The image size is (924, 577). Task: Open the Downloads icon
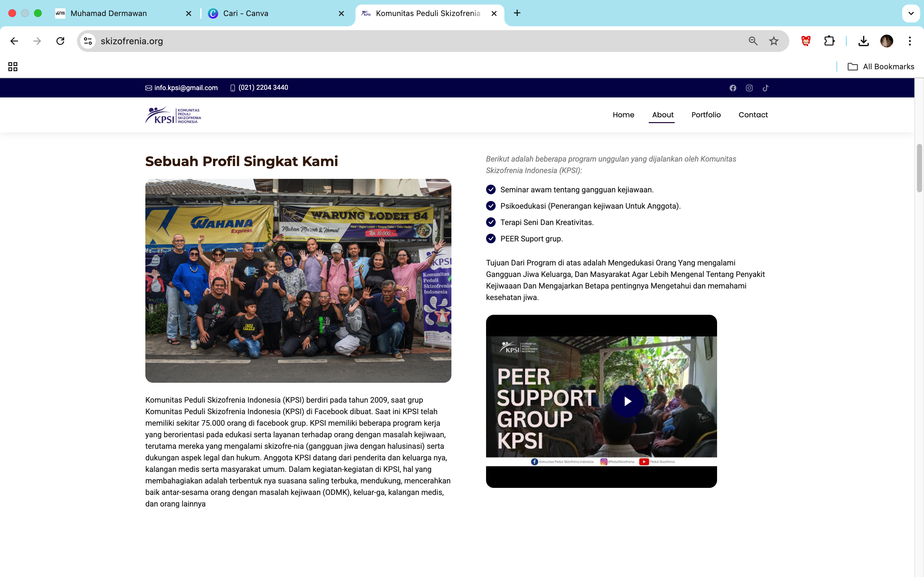point(863,41)
